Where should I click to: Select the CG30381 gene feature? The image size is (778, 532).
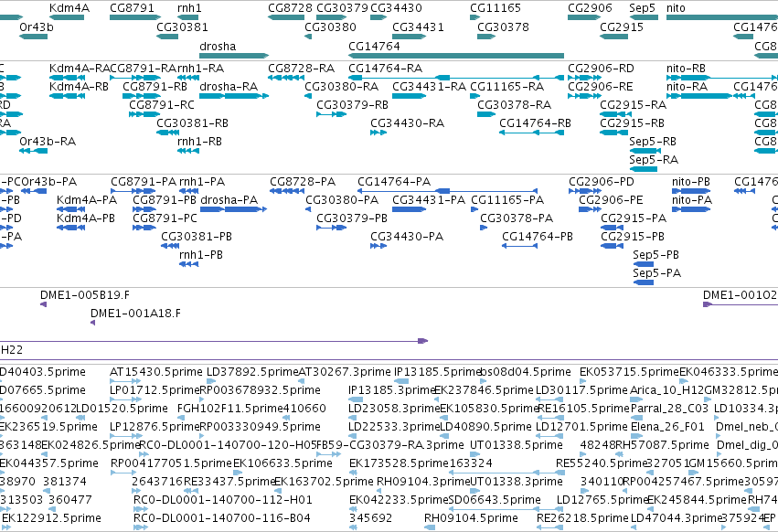[x=167, y=37]
